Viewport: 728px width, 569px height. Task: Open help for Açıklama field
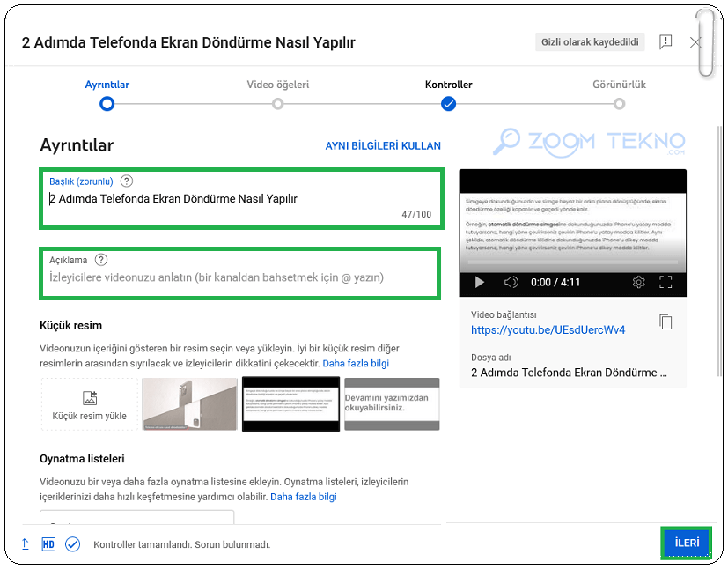[x=100, y=260]
